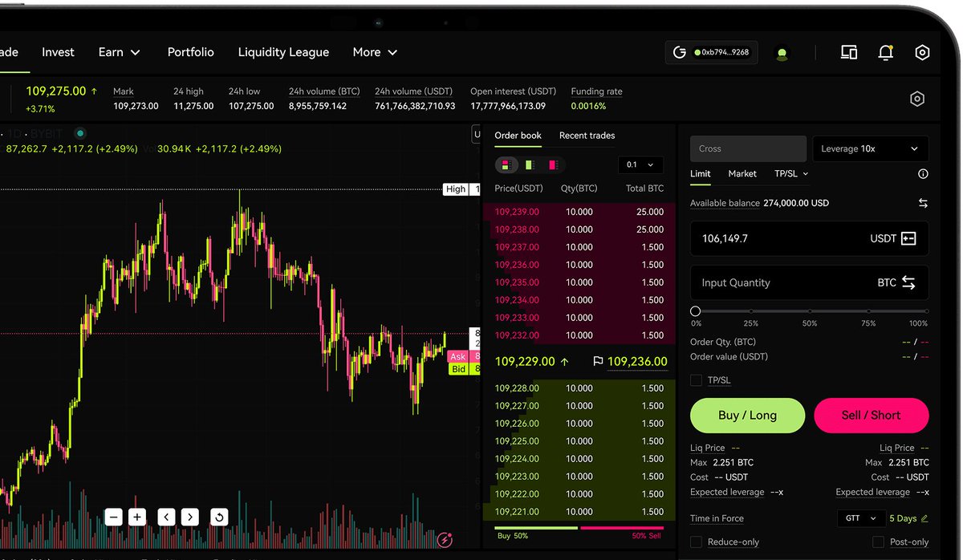Open the notifications bell icon

(x=886, y=53)
